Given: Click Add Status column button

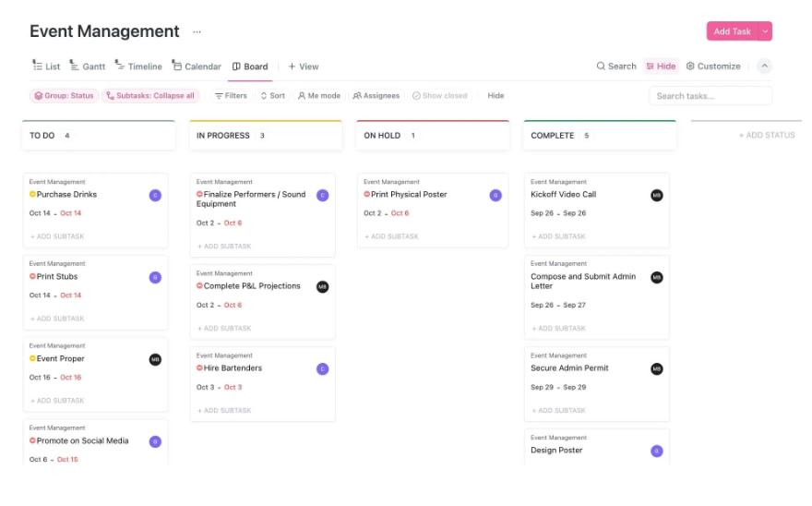Looking at the screenshot, I should coord(766,136).
